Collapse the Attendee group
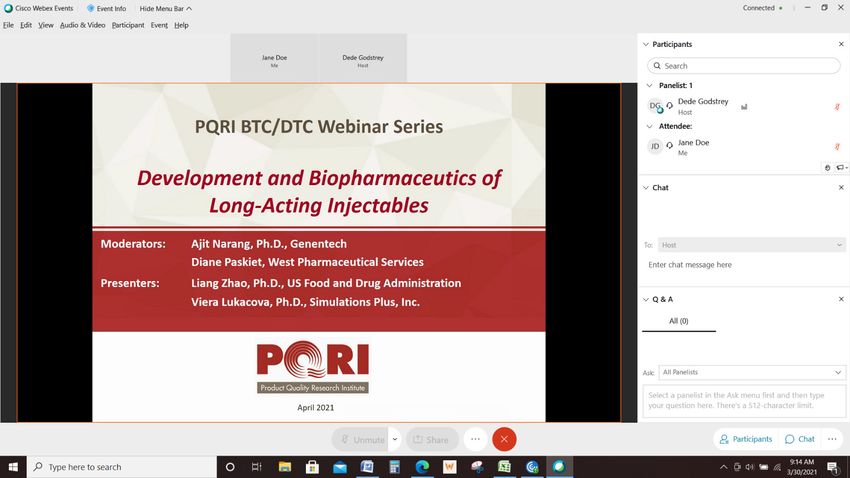Viewport: 850px width, 478px height. [x=649, y=126]
